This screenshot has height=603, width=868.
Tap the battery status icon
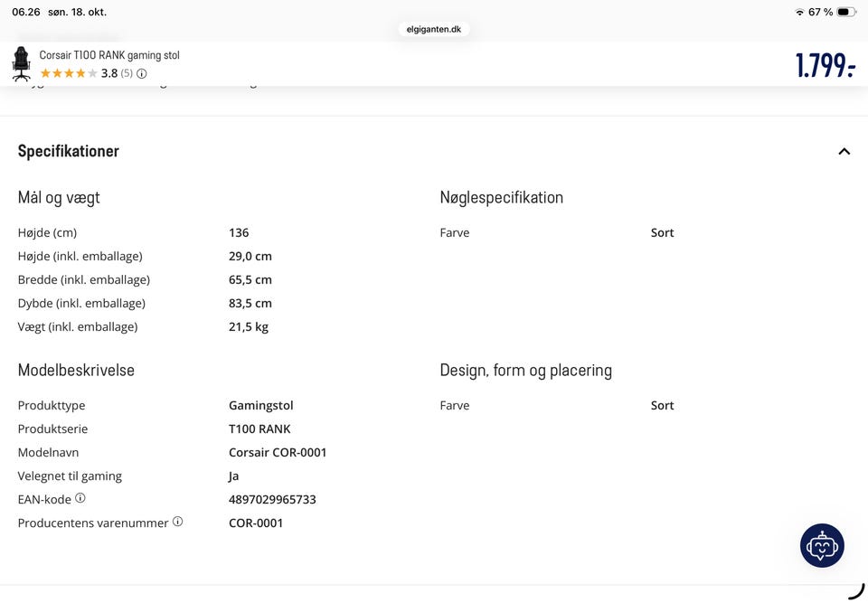[x=846, y=12]
